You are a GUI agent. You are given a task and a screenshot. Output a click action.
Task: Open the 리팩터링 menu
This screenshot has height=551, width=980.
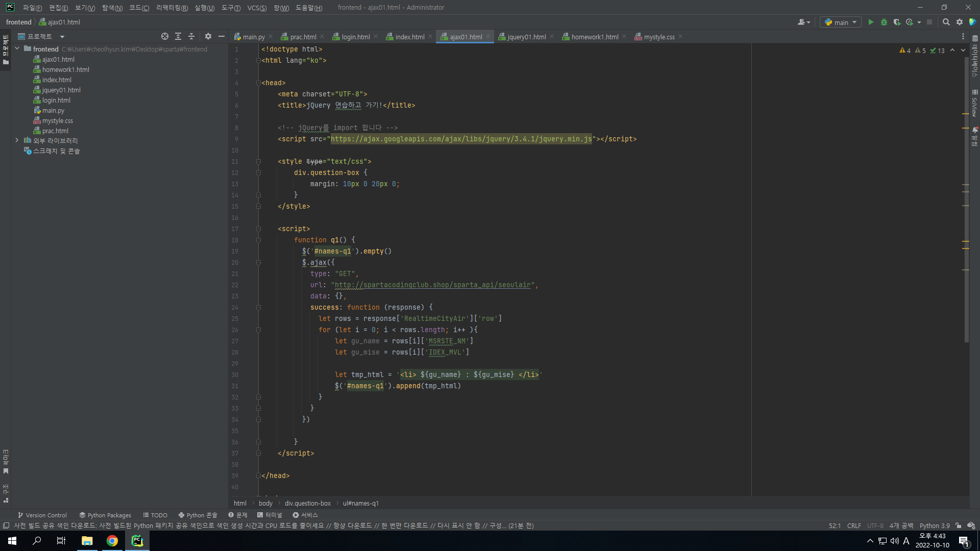pos(172,8)
